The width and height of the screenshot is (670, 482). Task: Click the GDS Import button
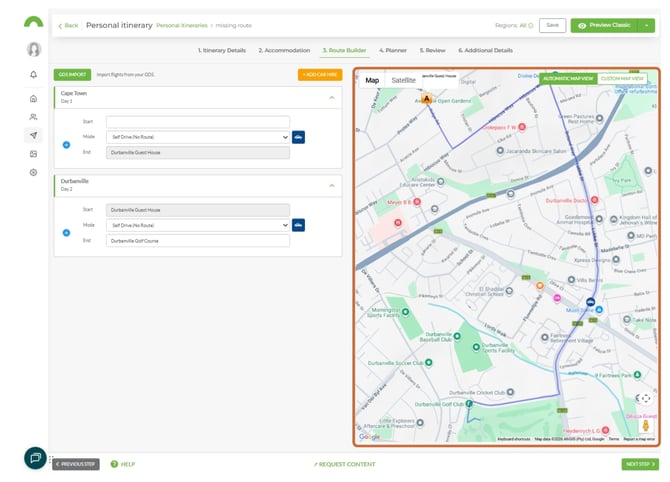(x=72, y=75)
